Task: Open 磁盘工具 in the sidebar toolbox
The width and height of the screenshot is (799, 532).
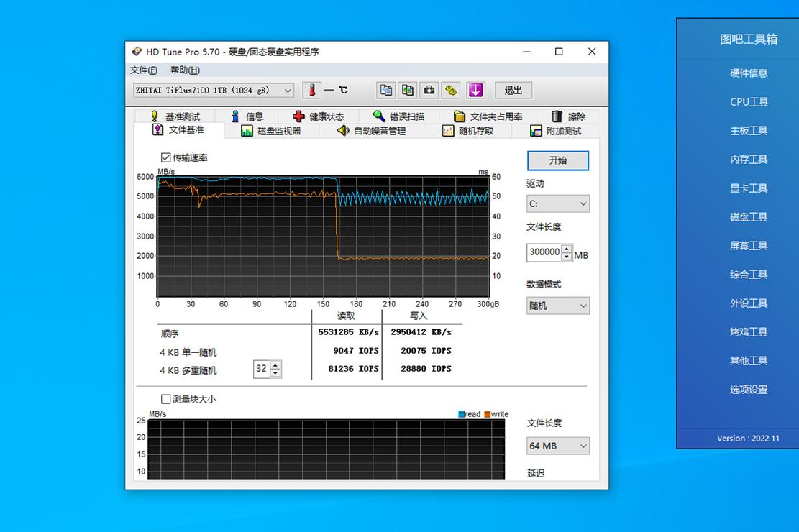Action: (x=748, y=216)
